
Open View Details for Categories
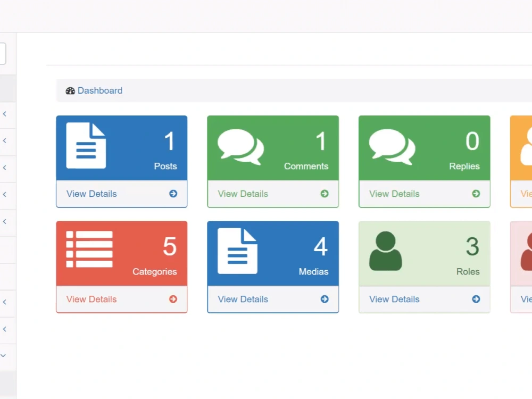pos(92,299)
